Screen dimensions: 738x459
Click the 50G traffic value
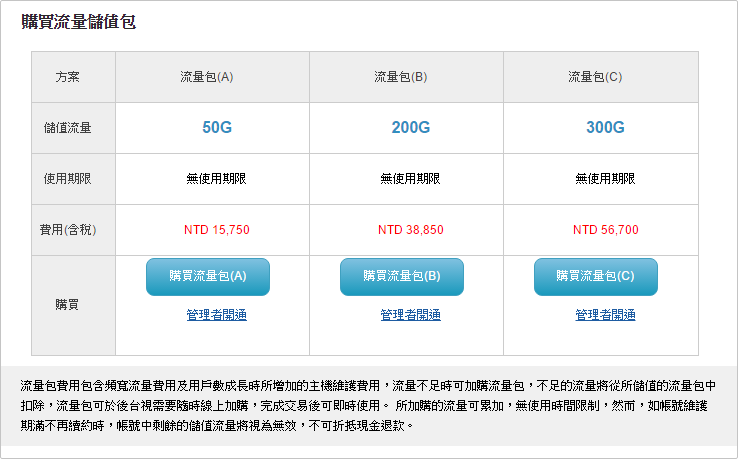coord(217,128)
